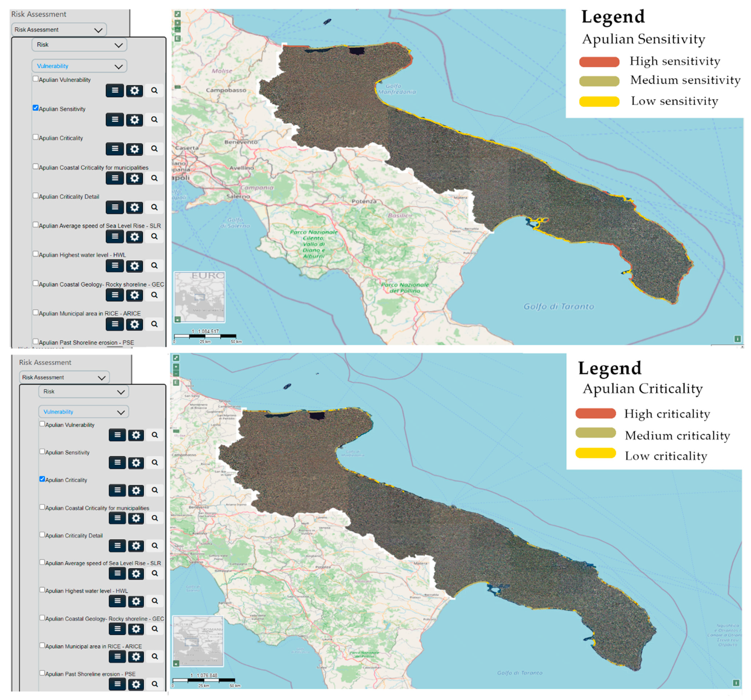Uncheck the ticked Apulian Criticality checkbox
Screen dimensions: 751x700
[42, 479]
